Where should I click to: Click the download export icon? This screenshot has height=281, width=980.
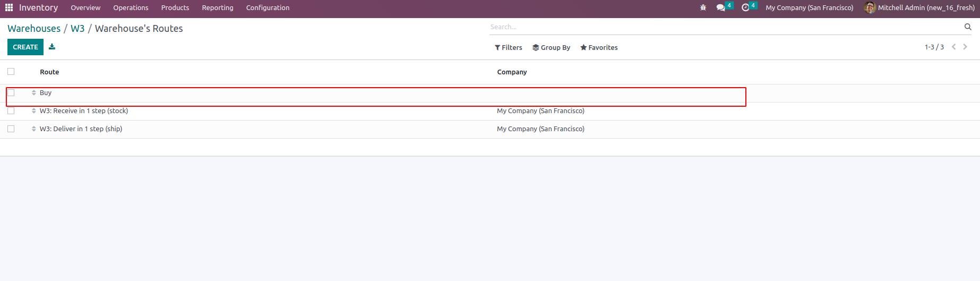point(52,47)
